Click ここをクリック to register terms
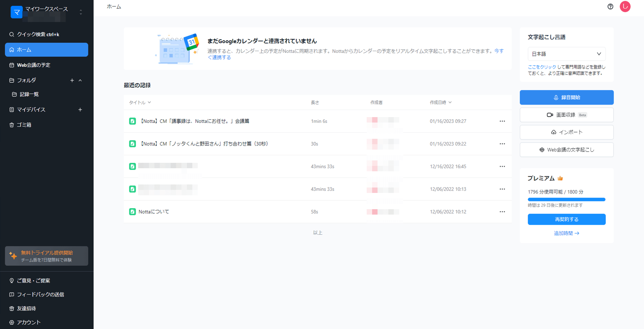644x329 pixels. 542,67
